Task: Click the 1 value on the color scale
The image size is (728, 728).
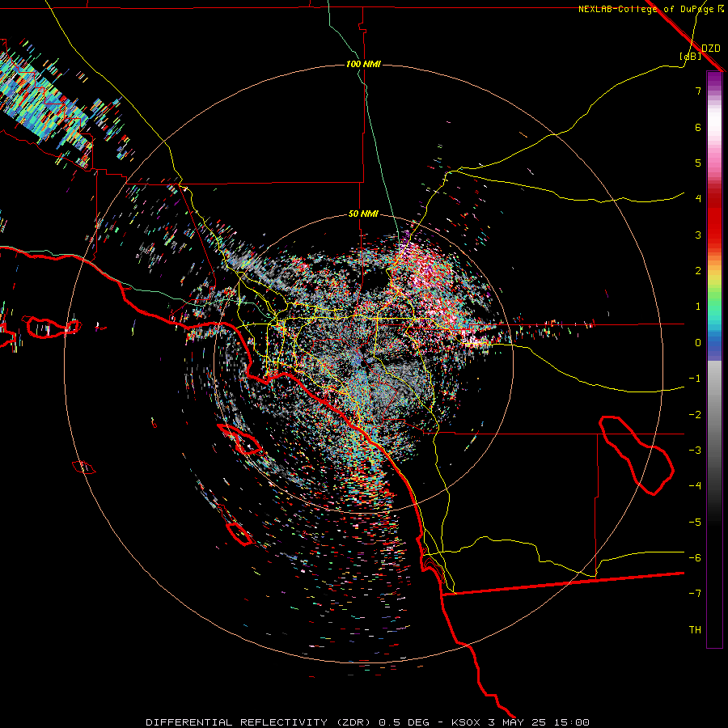Action: point(698,307)
